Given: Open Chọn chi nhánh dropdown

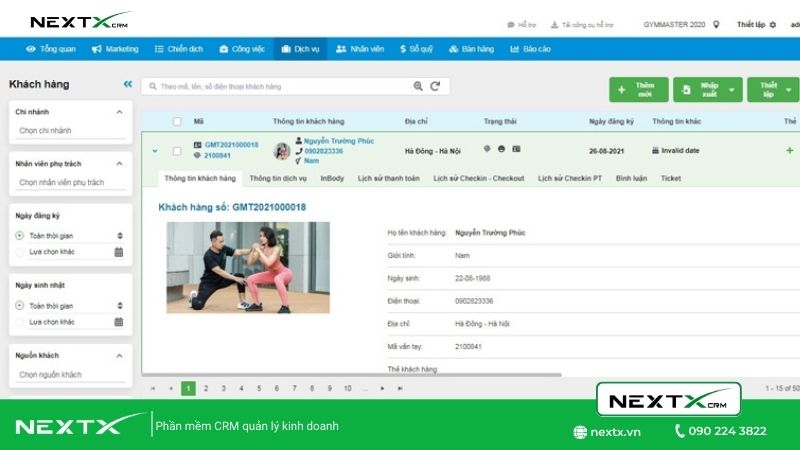Looking at the screenshot, I should click(70, 131).
